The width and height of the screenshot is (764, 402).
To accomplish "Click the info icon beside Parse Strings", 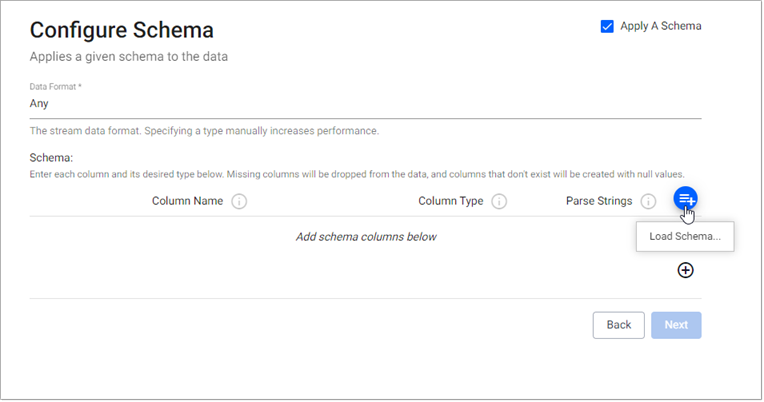I will [x=648, y=201].
